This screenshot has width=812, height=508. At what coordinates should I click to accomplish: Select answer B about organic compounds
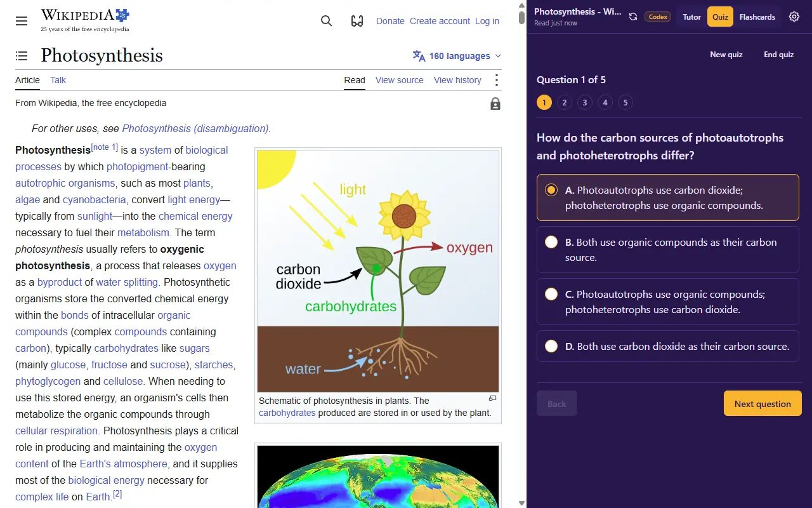pyautogui.click(x=668, y=250)
